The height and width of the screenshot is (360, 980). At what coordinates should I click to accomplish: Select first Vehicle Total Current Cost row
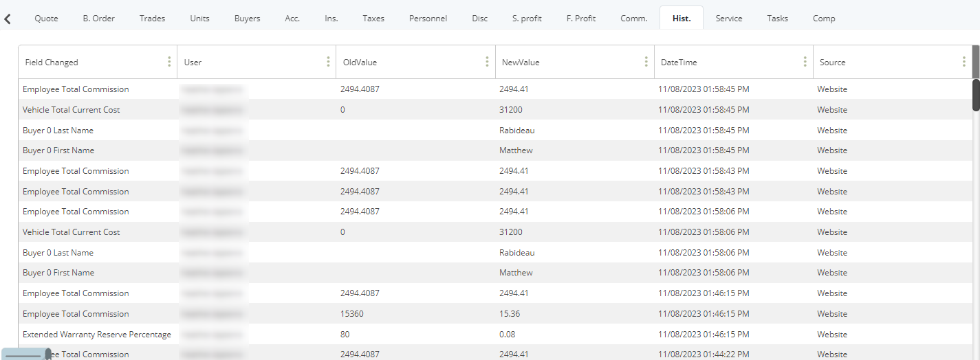pyautogui.click(x=495, y=110)
